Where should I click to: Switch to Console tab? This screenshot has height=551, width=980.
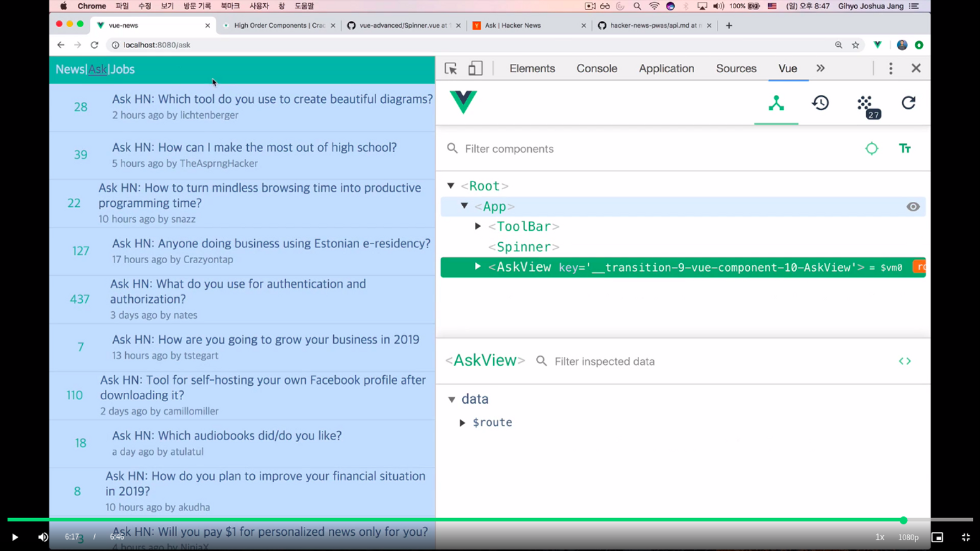(597, 68)
